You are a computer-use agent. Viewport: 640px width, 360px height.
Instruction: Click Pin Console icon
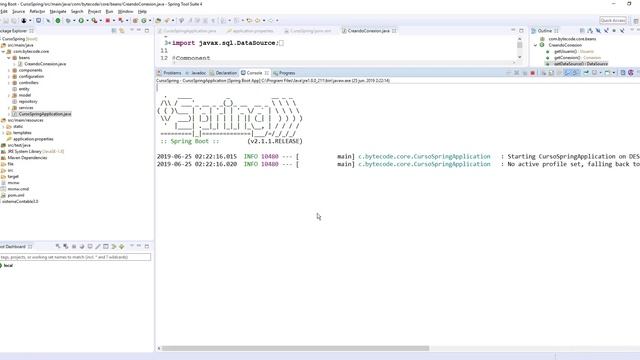586,73
